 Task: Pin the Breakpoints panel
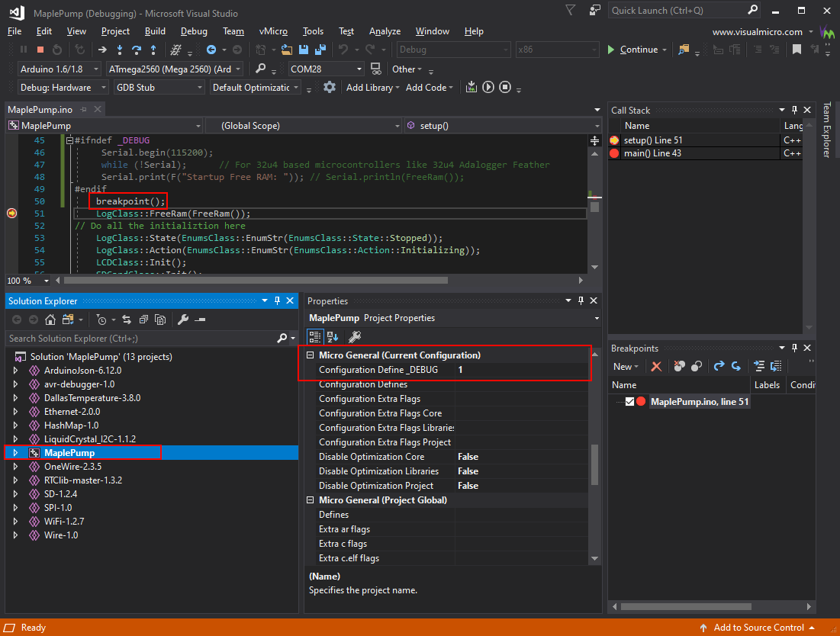point(794,348)
